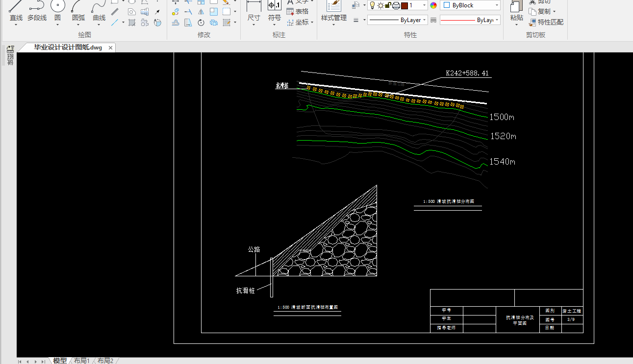The image size is (633, 364).
Task: Select the 直线 line tool
Action: 16,12
